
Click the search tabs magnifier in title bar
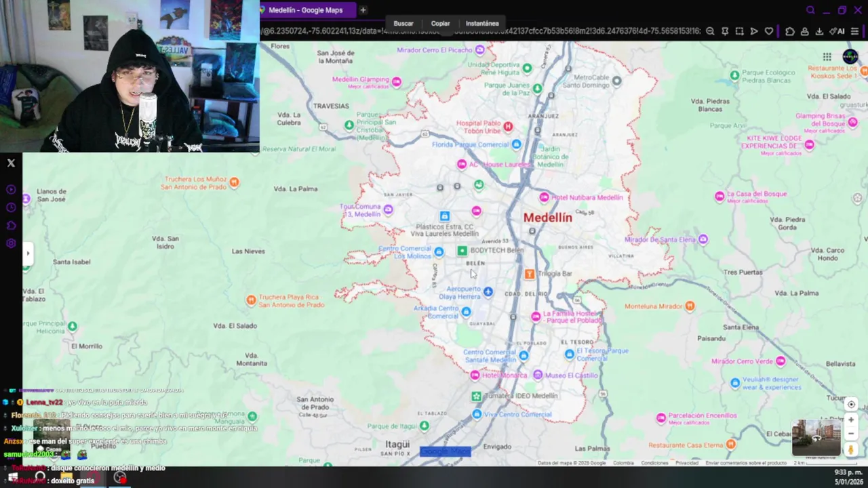point(810,10)
